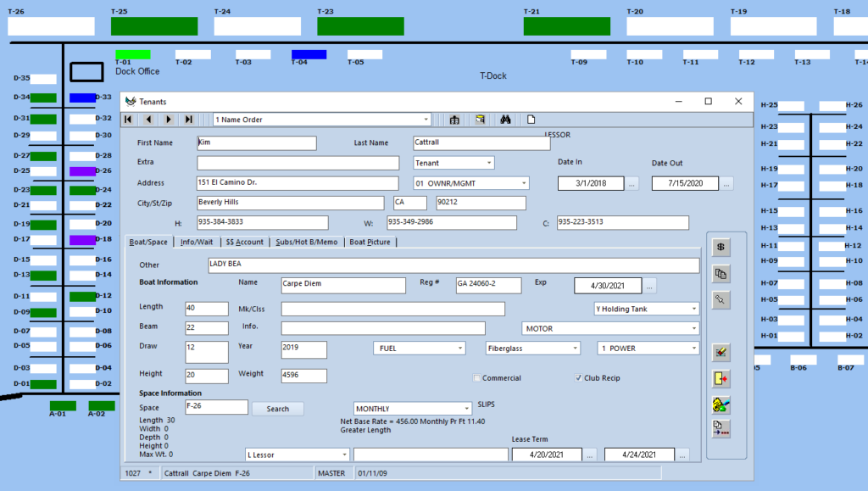Screen dimensions: 868x491
Task: Open the binoculars search icon
Action: coord(505,120)
